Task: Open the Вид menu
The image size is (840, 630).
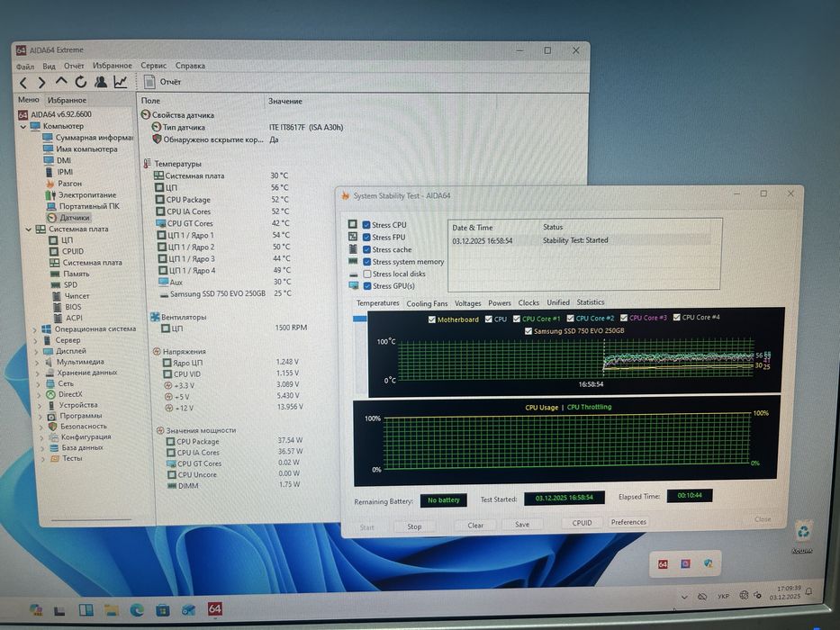Action: tap(49, 66)
